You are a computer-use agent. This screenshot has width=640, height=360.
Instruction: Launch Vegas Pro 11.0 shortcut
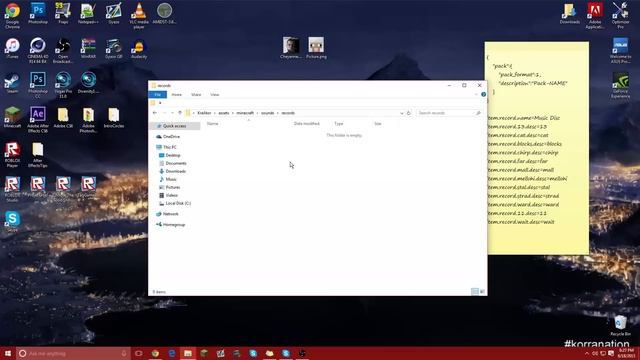[x=63, y=85]
